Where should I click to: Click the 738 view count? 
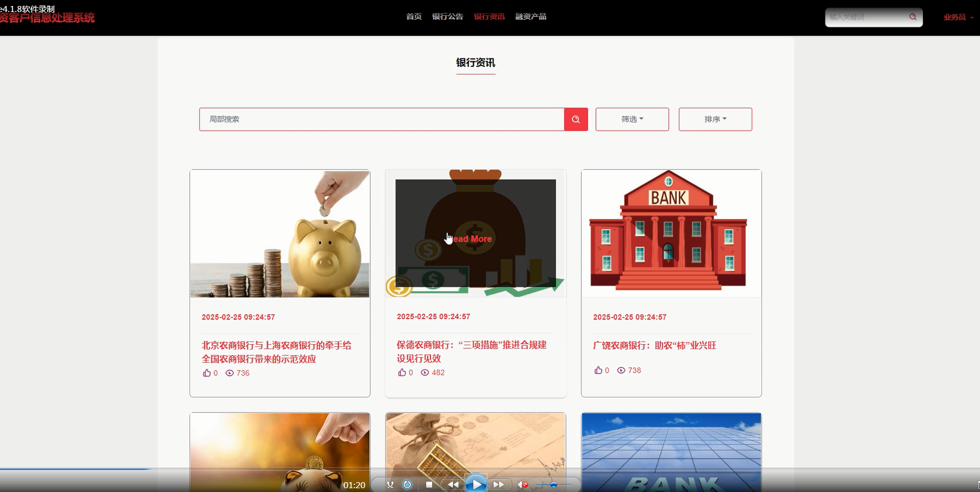coord(634,371)
